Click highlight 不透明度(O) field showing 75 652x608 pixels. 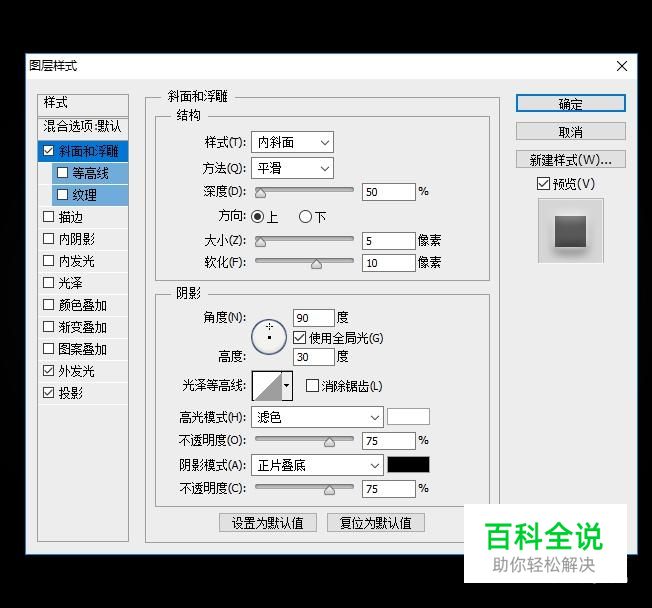pos(389,441)
